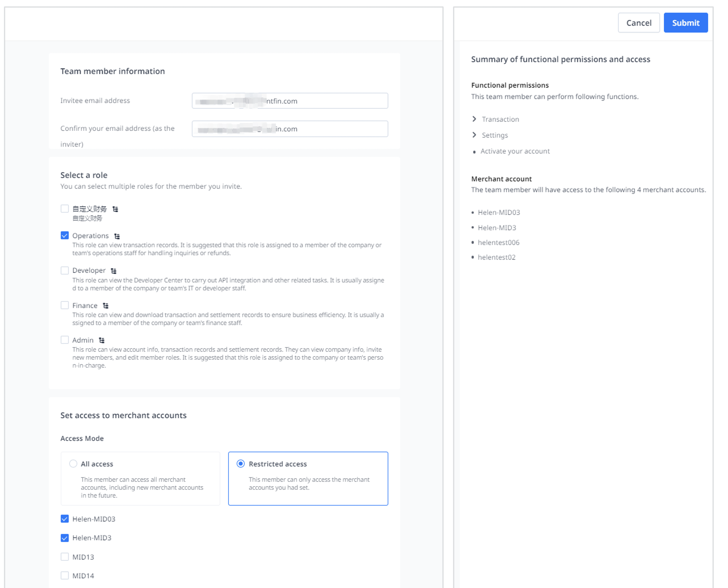728x588 pixels.
Task: Click the permission tree icon beside Admin
Action: (x=101, y=340)
